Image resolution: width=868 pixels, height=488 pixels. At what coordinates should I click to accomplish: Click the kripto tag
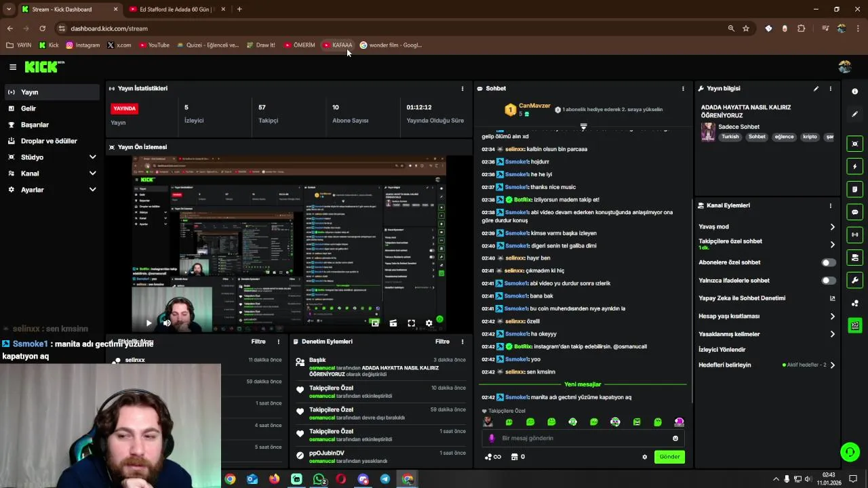(810, 137)
